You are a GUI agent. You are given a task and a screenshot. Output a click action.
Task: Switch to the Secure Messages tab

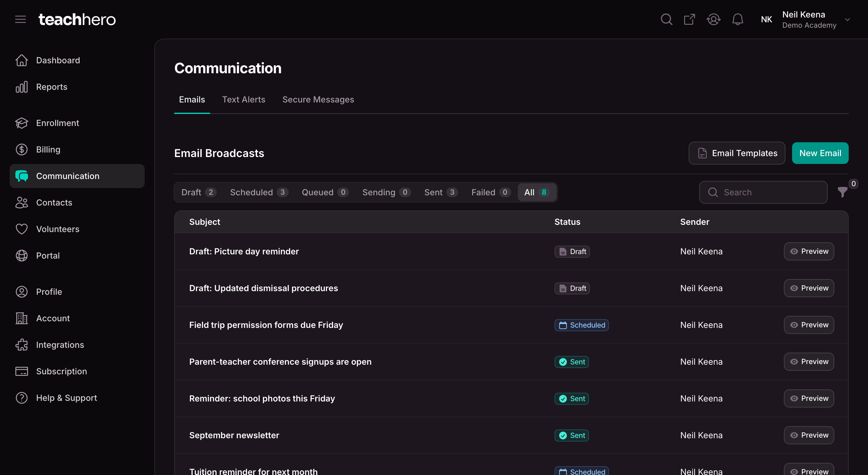pos(318,100)
